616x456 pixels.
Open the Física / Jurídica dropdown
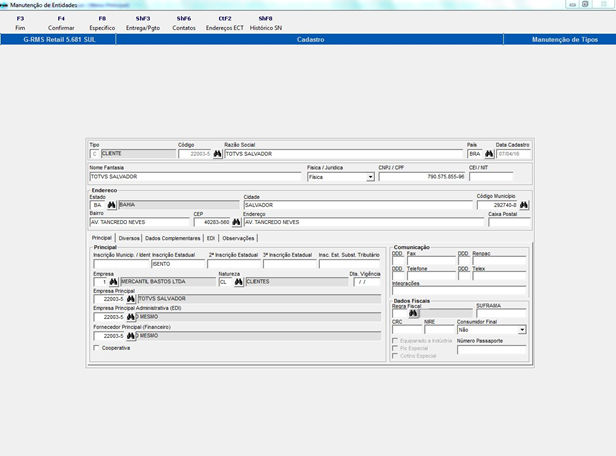[x=370, y=177]
